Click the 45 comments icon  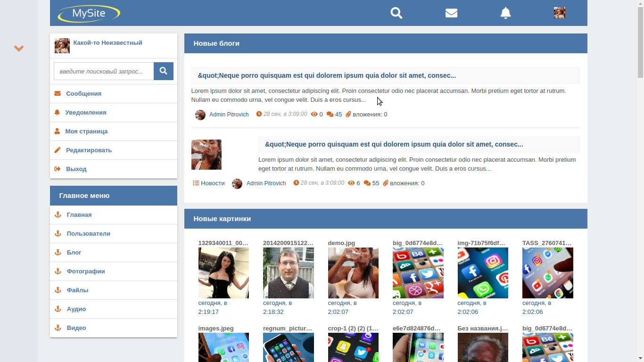coord(330,115)
